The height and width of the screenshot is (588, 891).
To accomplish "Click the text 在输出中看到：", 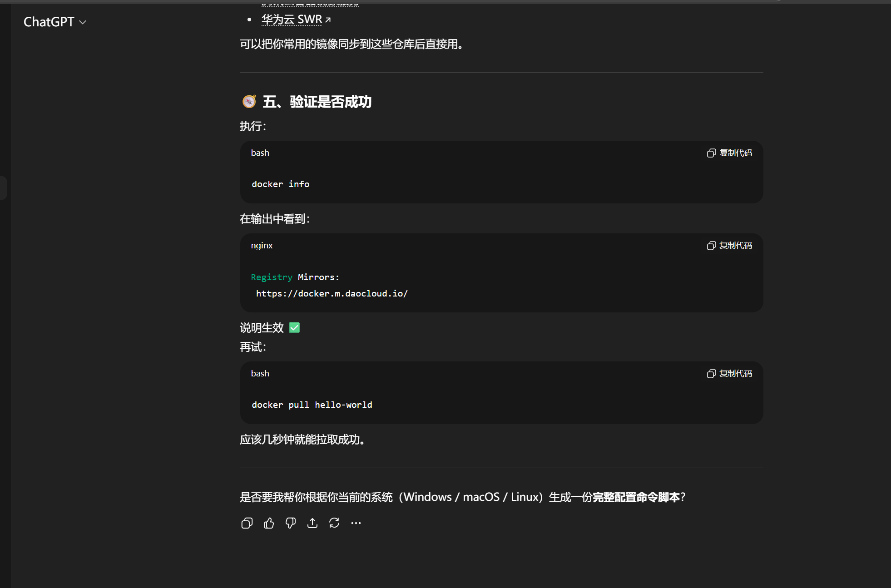I will point(275,219).
